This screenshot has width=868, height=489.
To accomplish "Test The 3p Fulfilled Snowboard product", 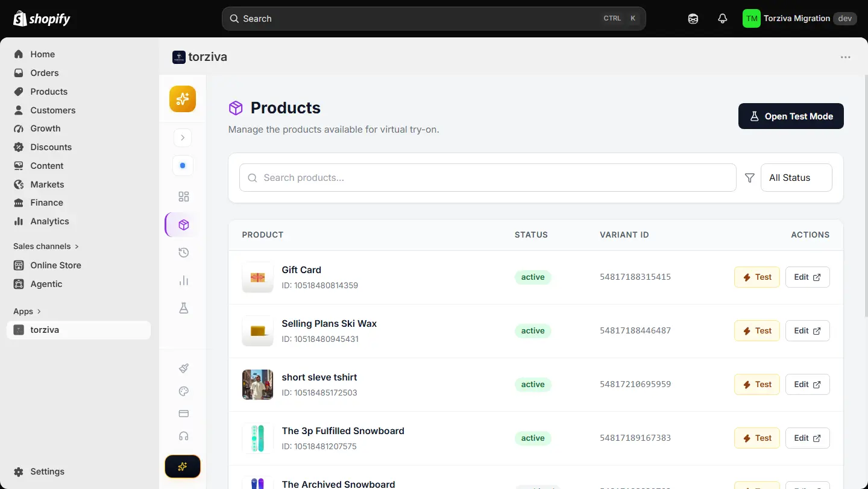I will click(757, 438).
